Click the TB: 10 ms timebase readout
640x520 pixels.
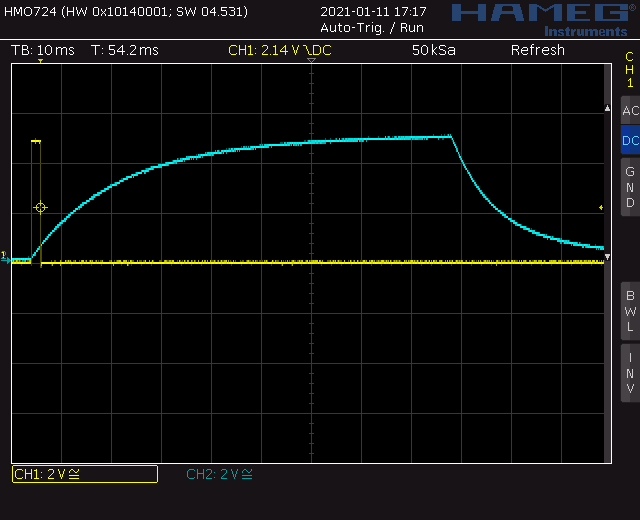coord(42,50)
